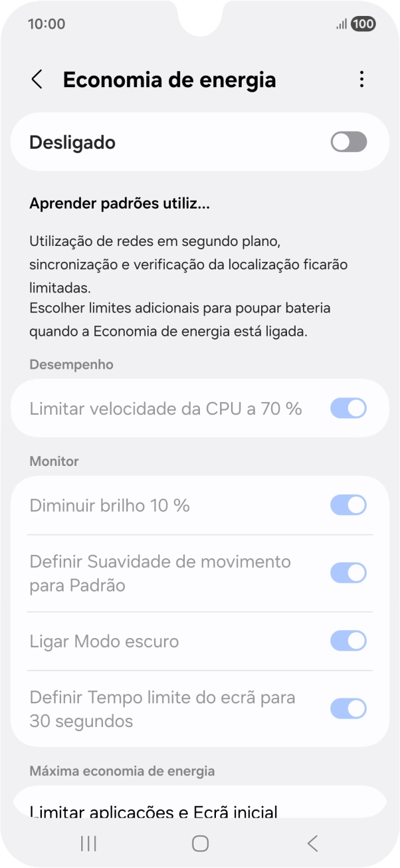Turn off 'Diminuir brilho 10%'
The height and width of the screenshot is (868, 400).
tap(348, 505)
